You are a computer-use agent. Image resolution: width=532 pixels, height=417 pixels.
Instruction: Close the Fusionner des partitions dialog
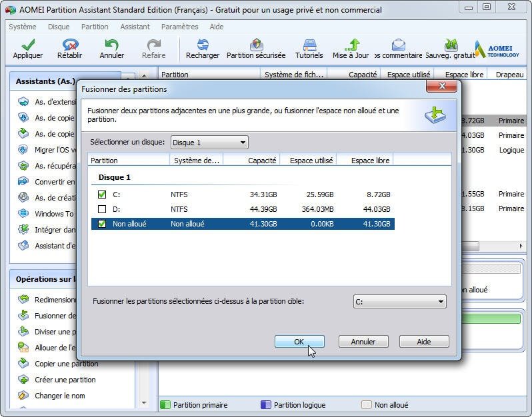pos(441,86)
